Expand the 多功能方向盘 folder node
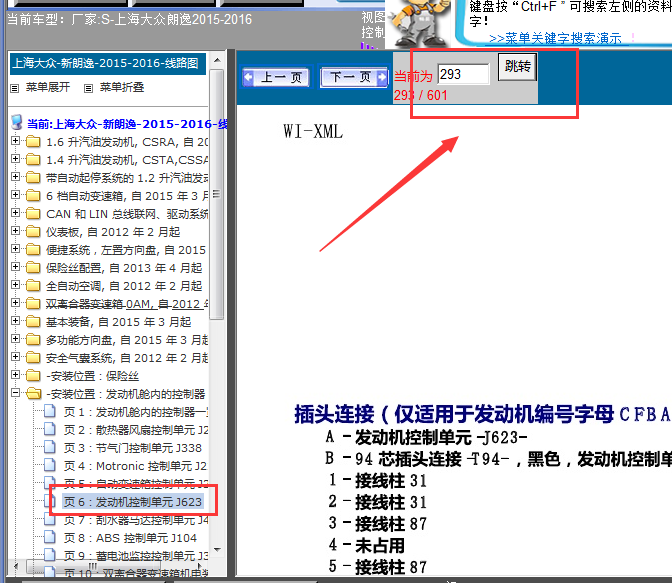 tap(15, 339)
